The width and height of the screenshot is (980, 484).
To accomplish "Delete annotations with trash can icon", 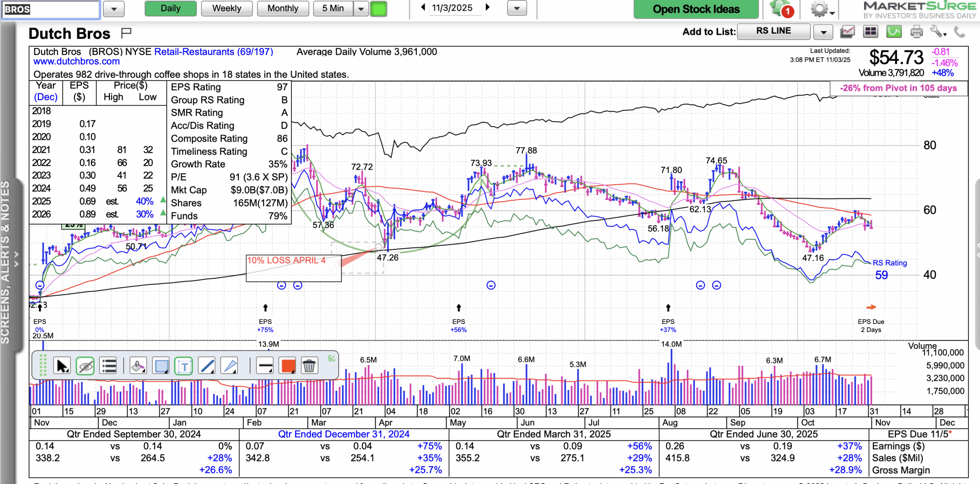I will point(309,366).
